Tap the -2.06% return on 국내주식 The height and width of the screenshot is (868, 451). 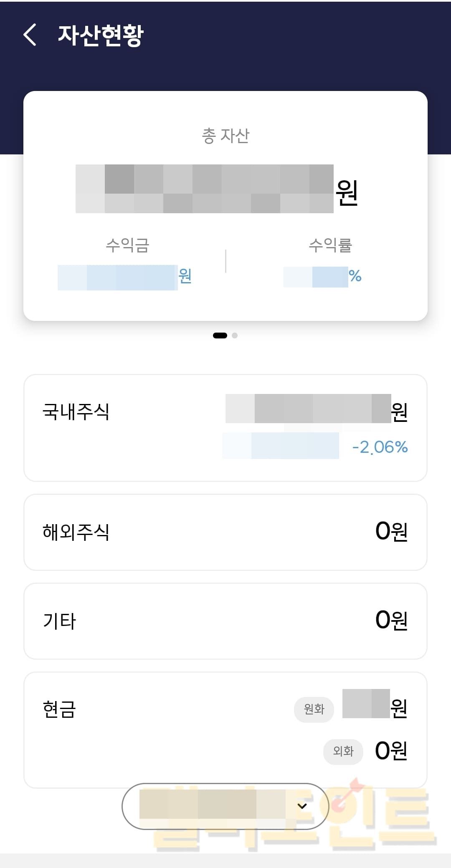coord(380,447)
